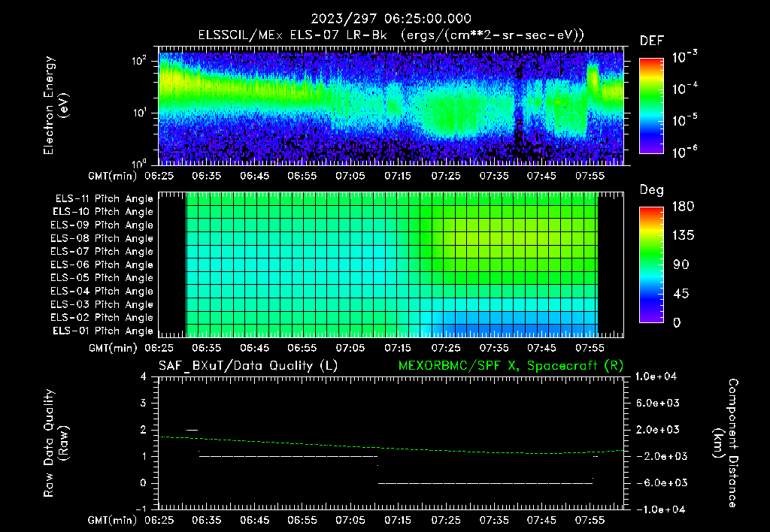Click 06:45 tick under the bottom panel

point(254,520)
